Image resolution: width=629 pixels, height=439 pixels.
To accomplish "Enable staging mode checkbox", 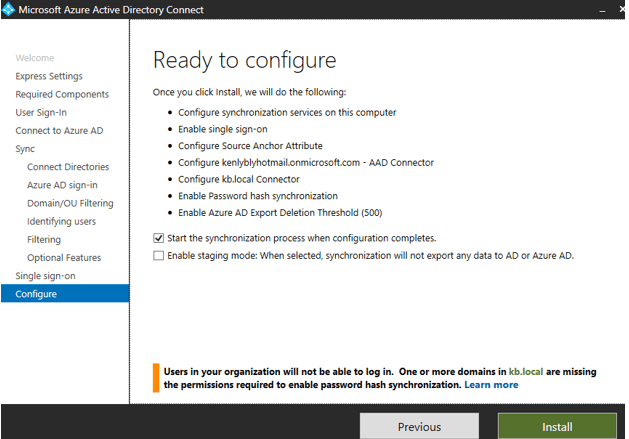I will 159,256.
